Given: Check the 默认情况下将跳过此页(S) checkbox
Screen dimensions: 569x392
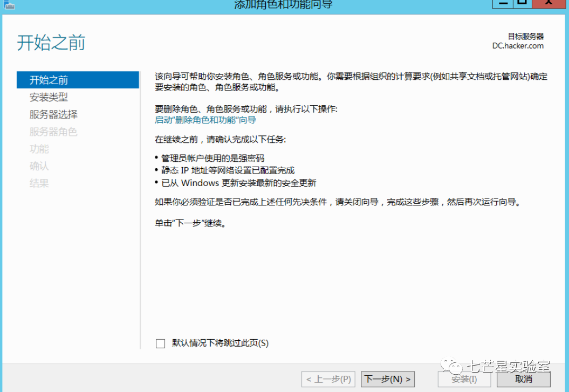Looking at the screenshot, I should (160, 343).
